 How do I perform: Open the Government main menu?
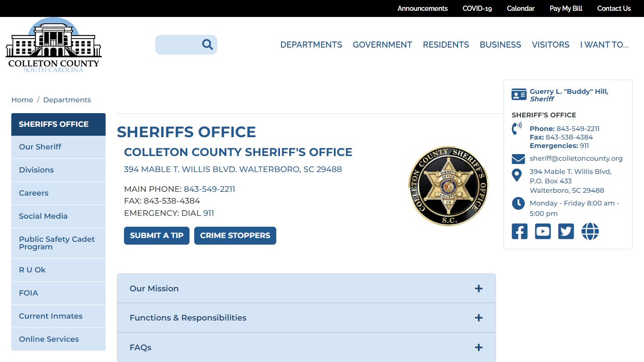pos(382,45)
